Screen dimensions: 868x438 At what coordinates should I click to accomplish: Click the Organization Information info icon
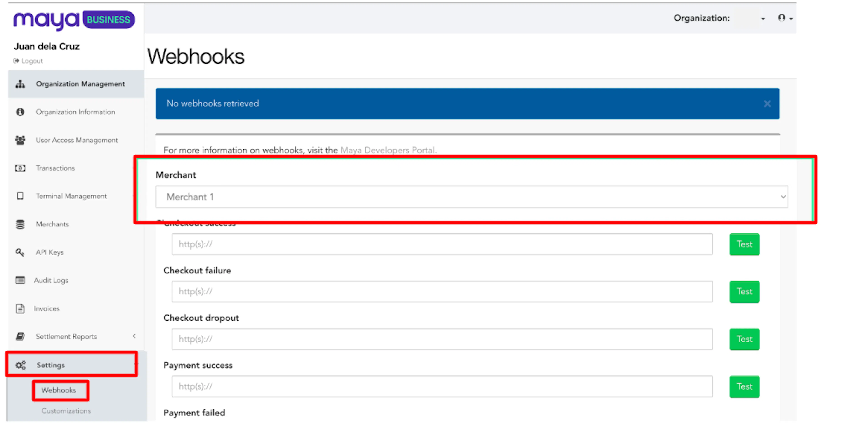point(20,112)
